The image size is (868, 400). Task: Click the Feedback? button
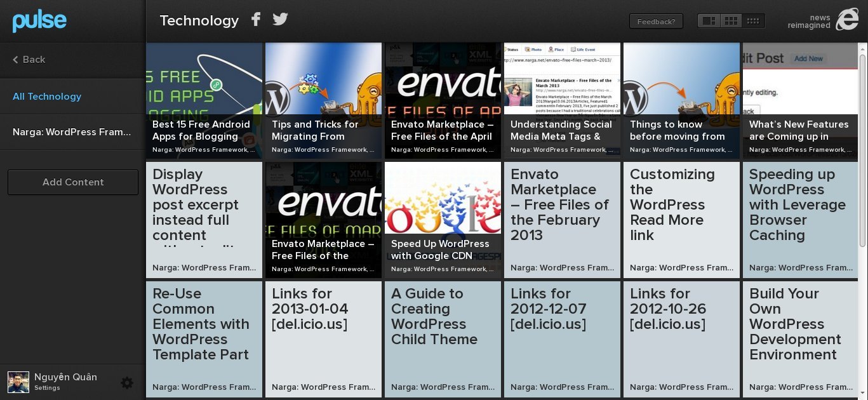coord(656,22)
